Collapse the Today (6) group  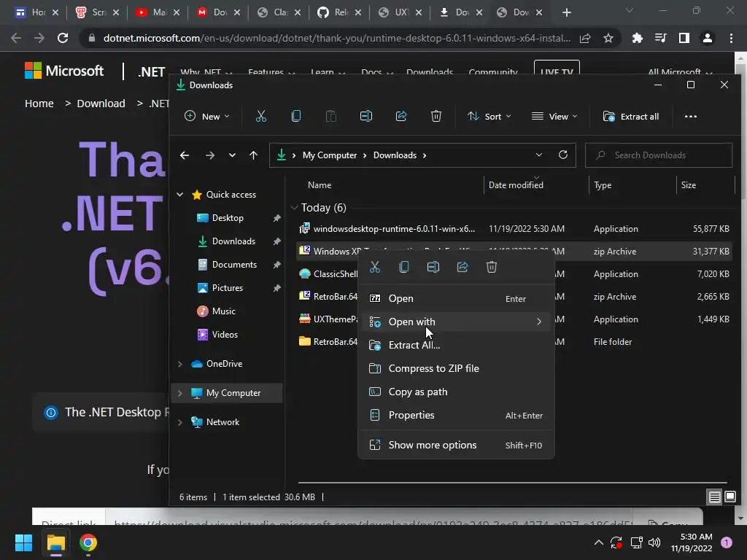click(x=294, y=208)
